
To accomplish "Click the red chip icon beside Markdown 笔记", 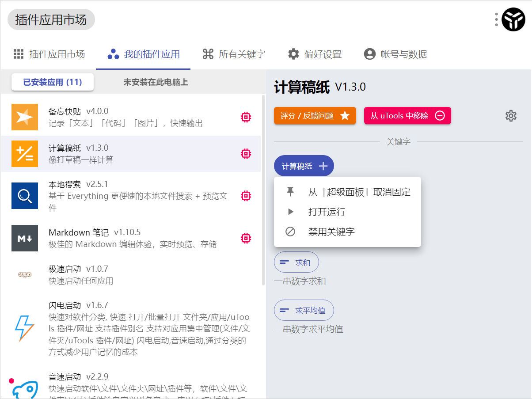I will (x=246, y=238).
